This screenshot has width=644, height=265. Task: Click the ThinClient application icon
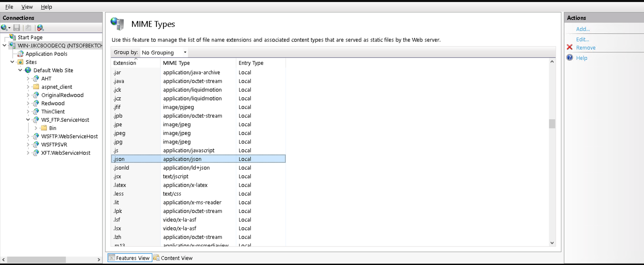point(36,111)
